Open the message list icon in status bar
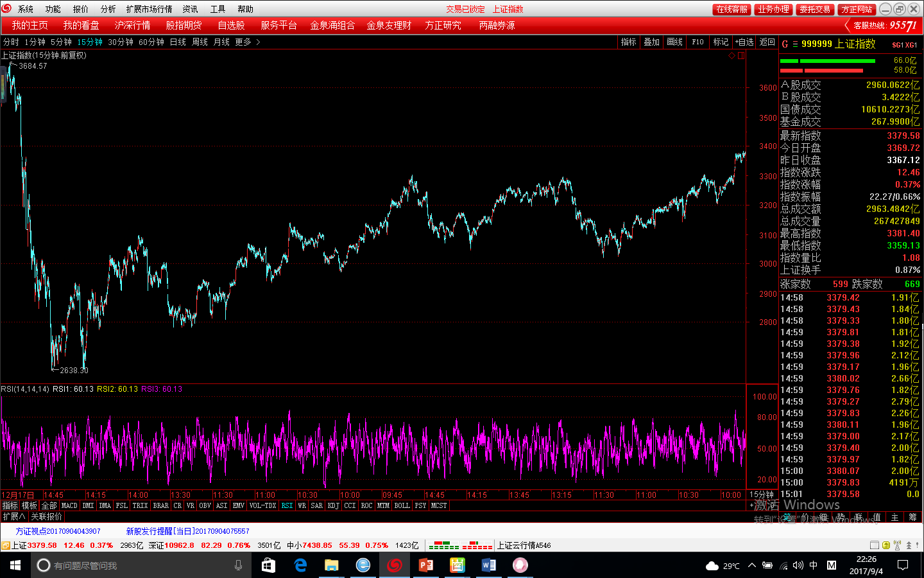The height and width of the screenshot is (578, 924). (875, 545)
